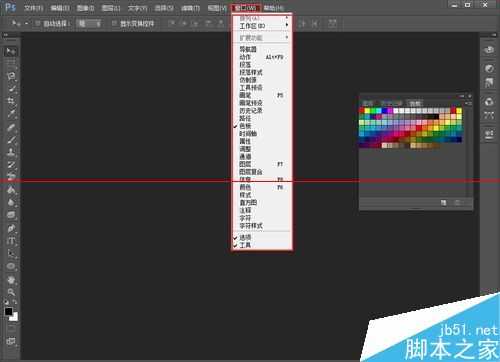500x362 pixels.
Task: Select the Eyedropper tool
Action: tap(11, 114)
